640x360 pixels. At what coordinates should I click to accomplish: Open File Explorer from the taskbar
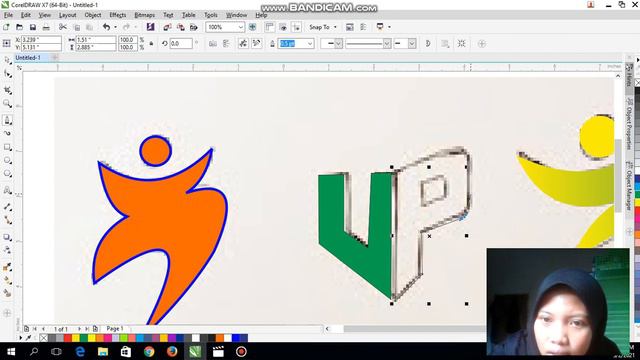tap(103, 351)
